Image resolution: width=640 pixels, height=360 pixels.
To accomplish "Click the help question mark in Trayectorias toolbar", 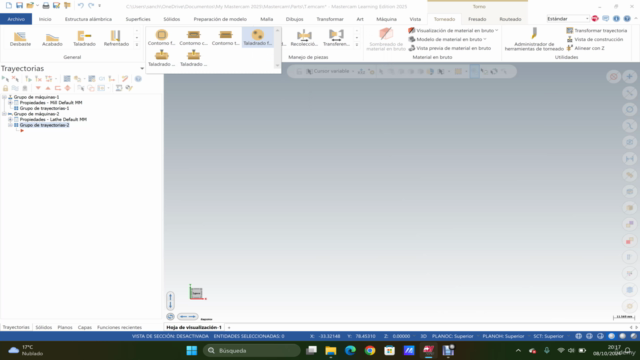I will point(138,79).
